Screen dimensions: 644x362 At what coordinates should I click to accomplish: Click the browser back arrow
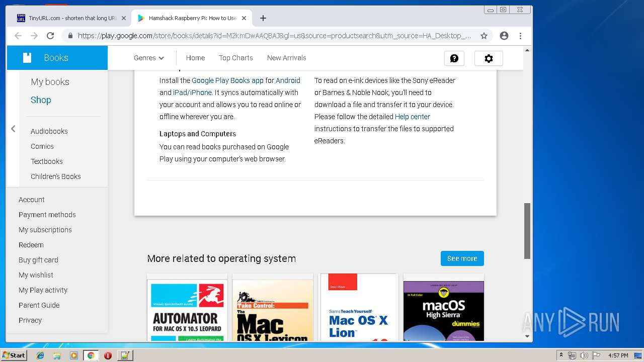point(18,36)
